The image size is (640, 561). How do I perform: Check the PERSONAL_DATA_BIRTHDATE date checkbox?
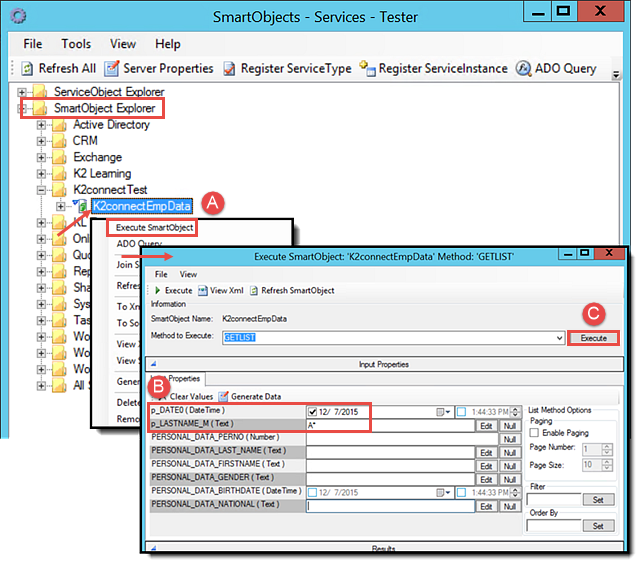tap(314, 493)
